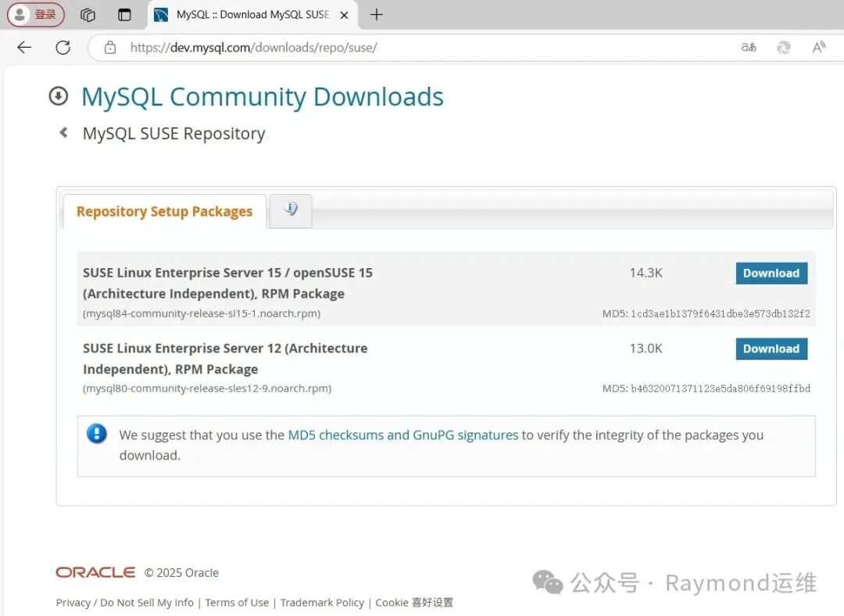The height and width of the screenshot is (616, 844).
Task: Click the 13.0K file size text
Action: tap(646, 349)
